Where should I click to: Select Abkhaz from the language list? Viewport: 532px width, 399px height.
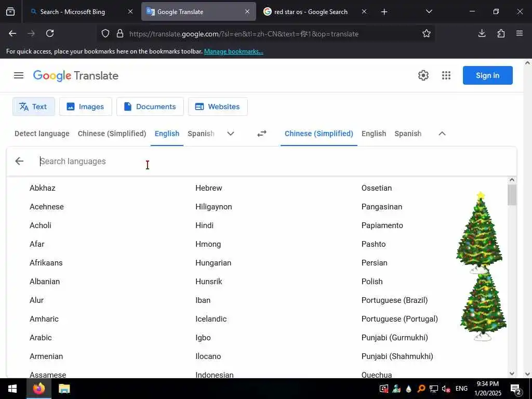[43, 188]
